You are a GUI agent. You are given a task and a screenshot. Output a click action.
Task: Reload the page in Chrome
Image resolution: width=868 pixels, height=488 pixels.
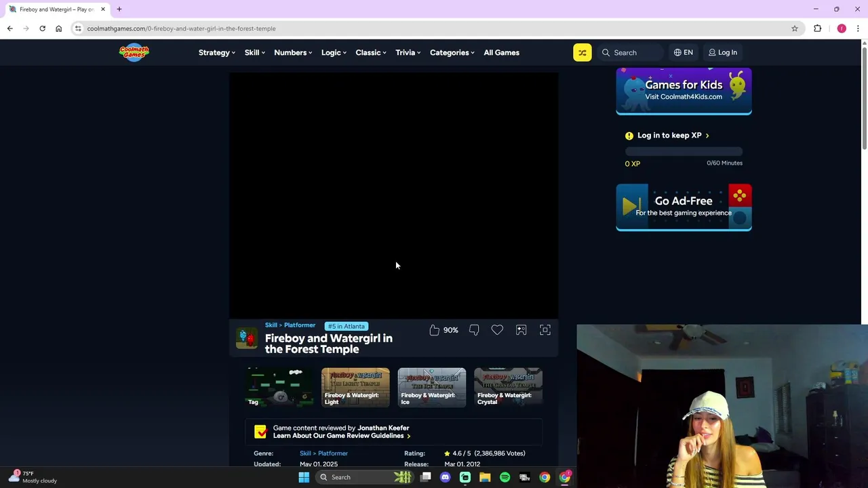[x=42, y=28]
